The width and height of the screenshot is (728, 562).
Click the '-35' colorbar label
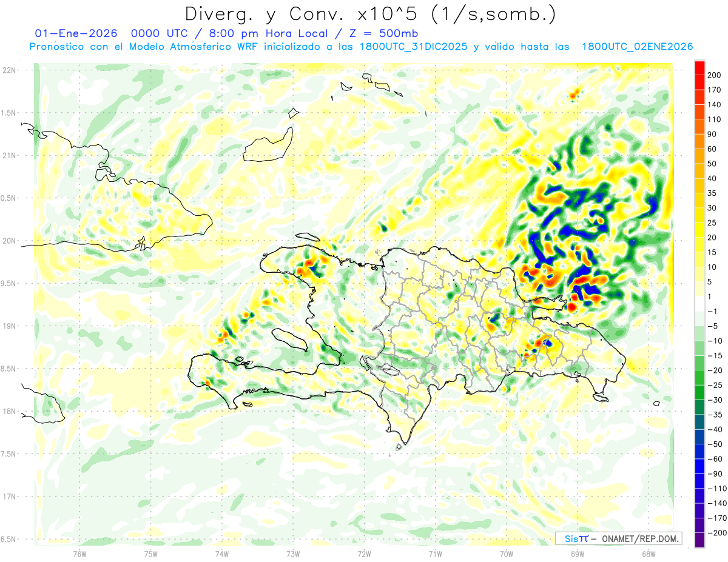point(715,415)
